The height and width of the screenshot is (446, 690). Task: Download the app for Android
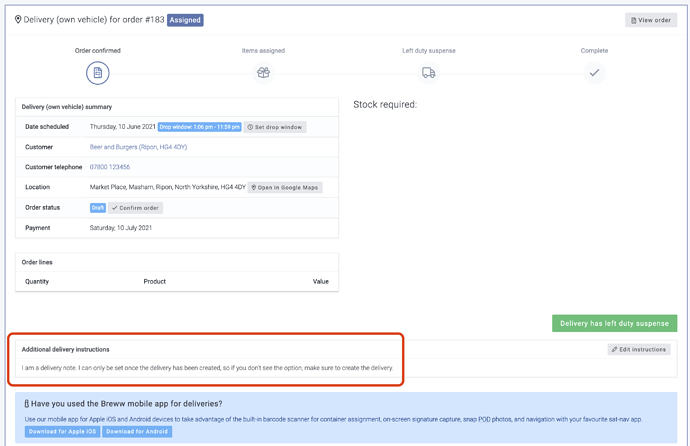(x=137, y=431)
